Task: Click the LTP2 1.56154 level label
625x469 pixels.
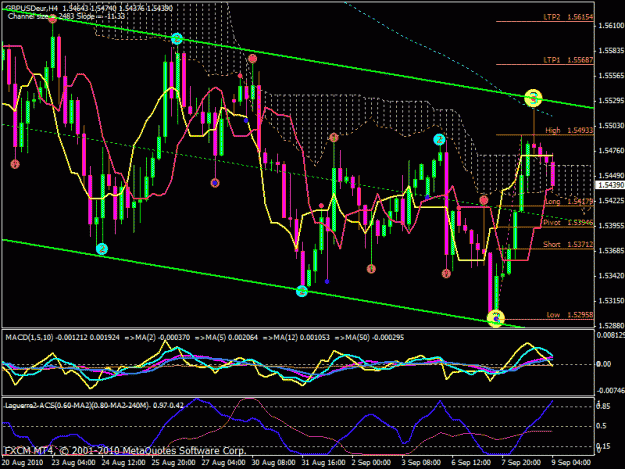Action: point(568,17)
